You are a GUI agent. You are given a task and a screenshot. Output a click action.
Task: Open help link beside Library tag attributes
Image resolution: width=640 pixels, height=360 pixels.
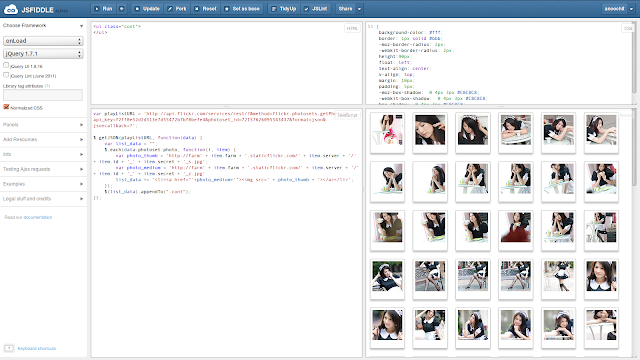(47, 86)
